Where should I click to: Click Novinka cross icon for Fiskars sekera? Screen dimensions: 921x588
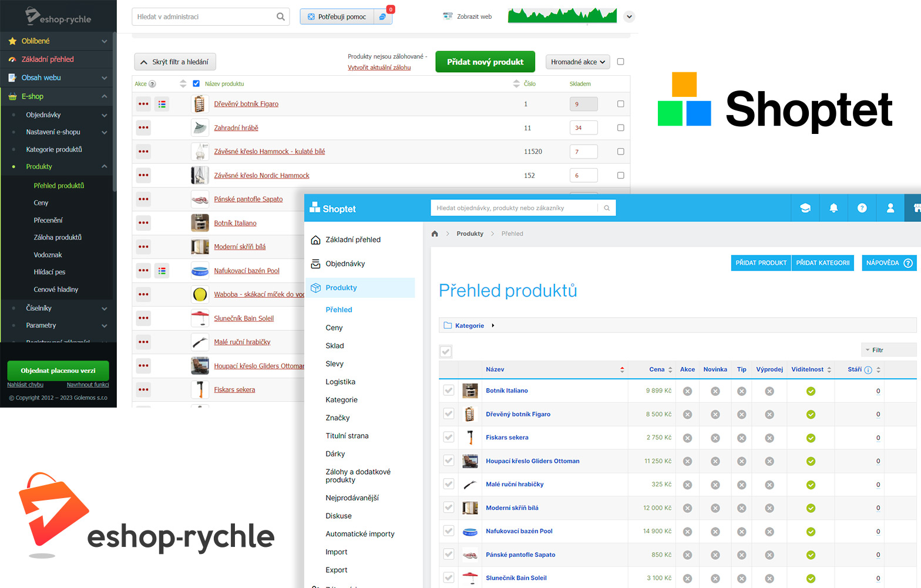click(x=715, y=438)
